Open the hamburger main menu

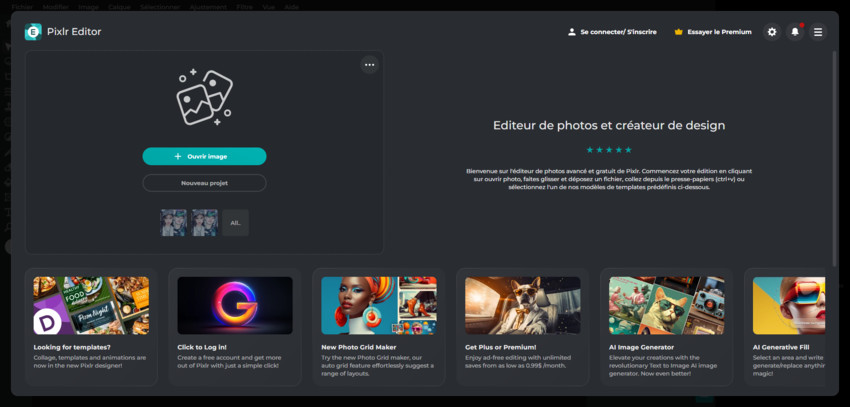coord(818,32)
